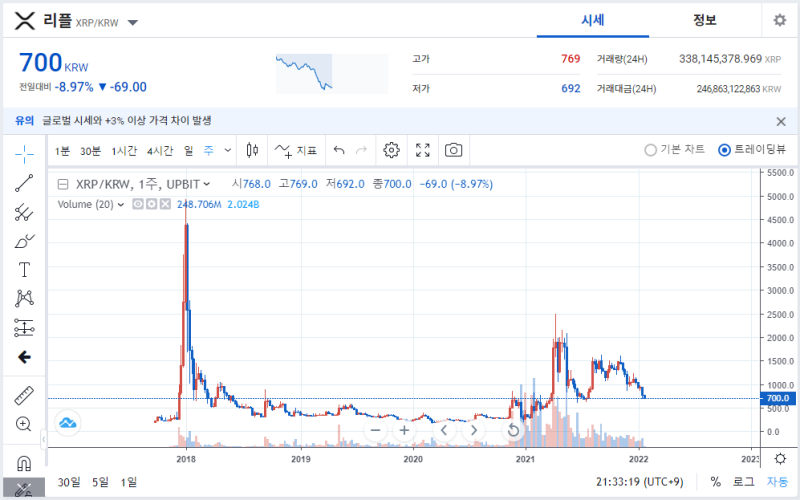Open the indicators 지표 menu
800x500 pixels.
click(x=296, y=151)
